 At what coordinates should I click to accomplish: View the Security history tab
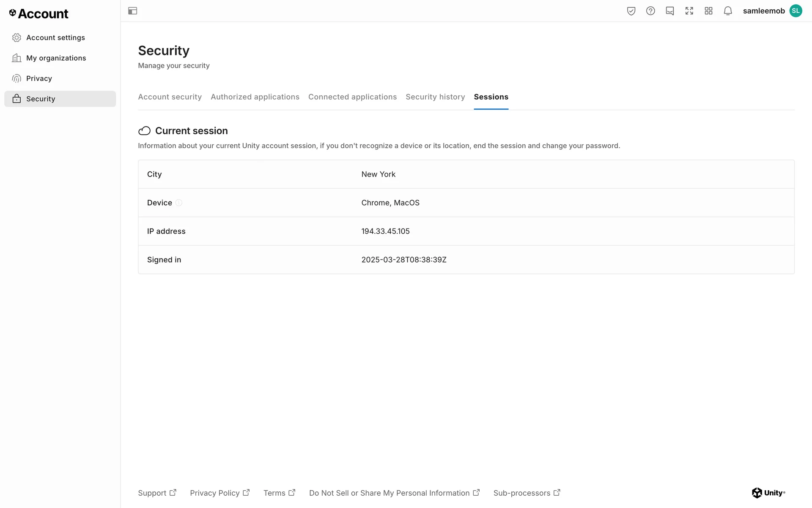(435, 97)
